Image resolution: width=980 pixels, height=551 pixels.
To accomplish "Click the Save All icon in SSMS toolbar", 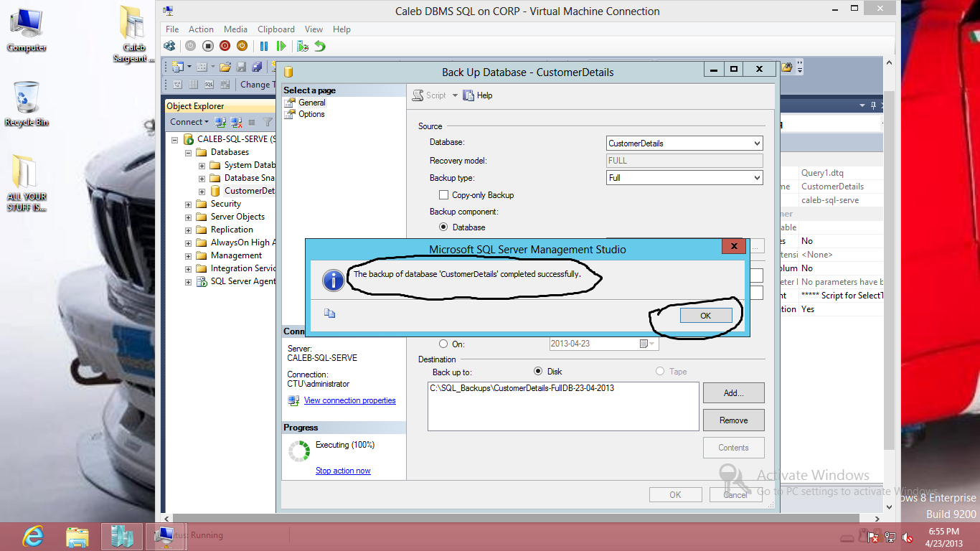I will click(x=257, y=67).
